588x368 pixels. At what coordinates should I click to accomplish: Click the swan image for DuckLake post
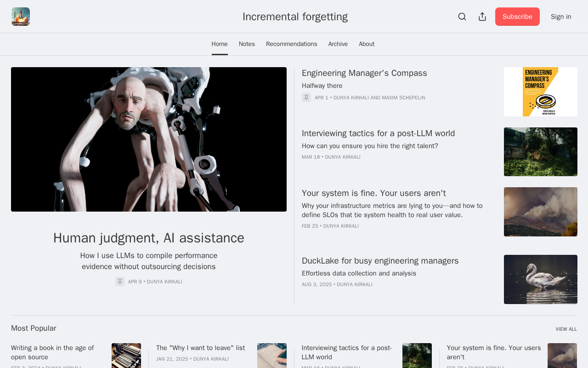(540, 279)
